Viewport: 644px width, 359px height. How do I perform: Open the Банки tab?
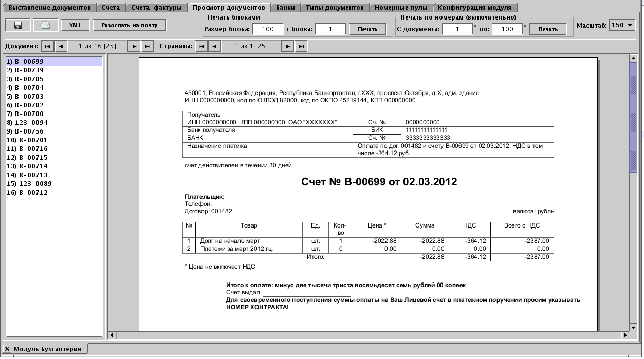click(x=285, y=8)
